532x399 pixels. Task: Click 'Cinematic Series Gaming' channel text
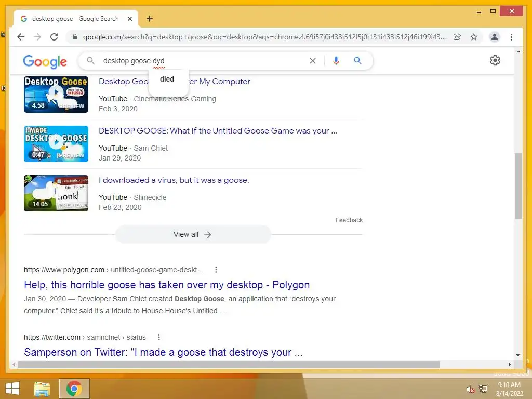pyautogui.click(x=175, y=99)
